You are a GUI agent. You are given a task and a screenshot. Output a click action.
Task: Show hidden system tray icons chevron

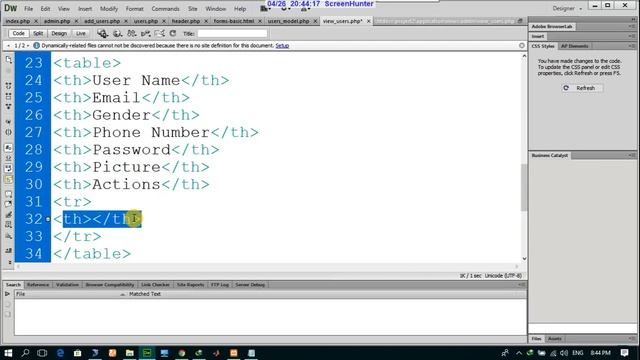[x=519, y=353]
